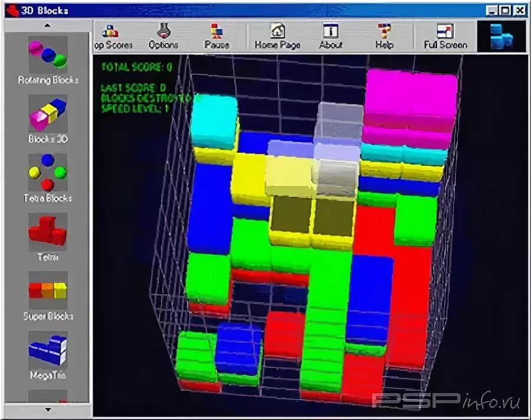Click the red 3D Blocks title bar icon
Viewport: 531px width, 420px height.
[x=12, y=11]
